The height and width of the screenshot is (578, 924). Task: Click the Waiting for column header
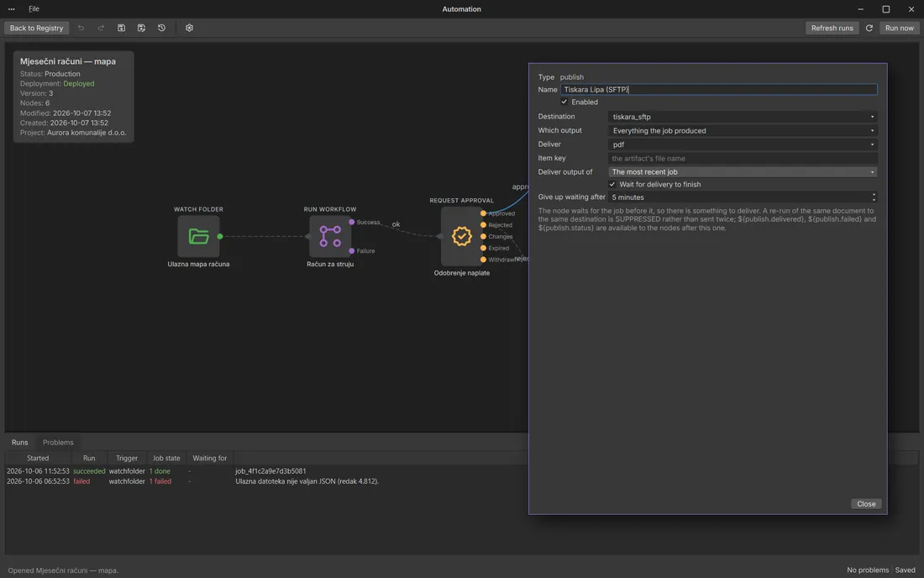(210, 458)
